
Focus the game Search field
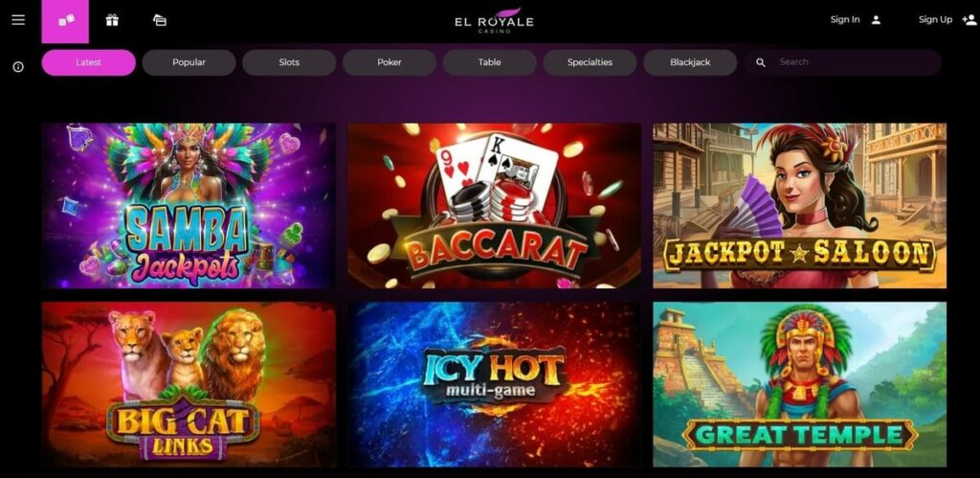pyautogui.click(x=842, y=62)
